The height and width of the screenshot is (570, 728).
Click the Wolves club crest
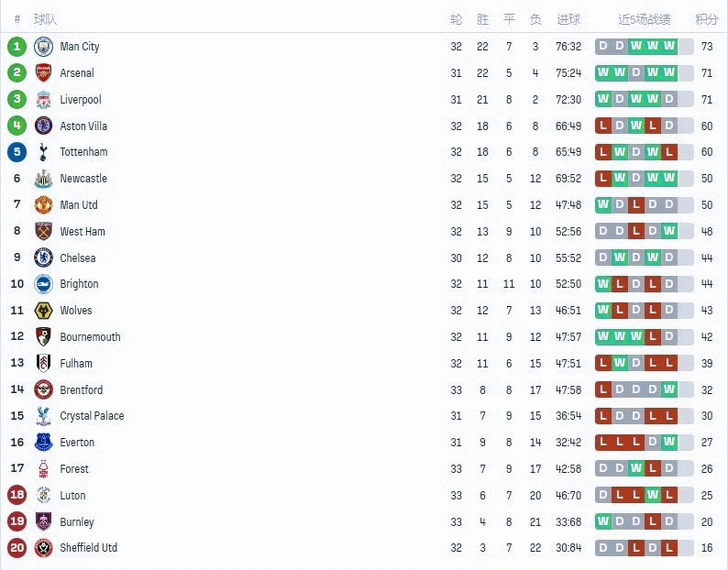pos(43,310)
